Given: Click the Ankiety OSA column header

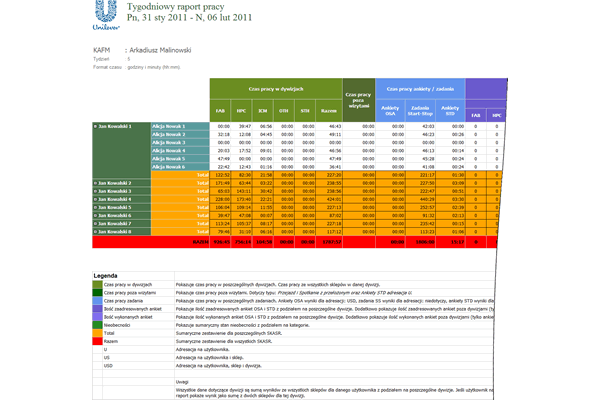Looking at the screenshot, I should pyautogui.click(x=390, y=111).
